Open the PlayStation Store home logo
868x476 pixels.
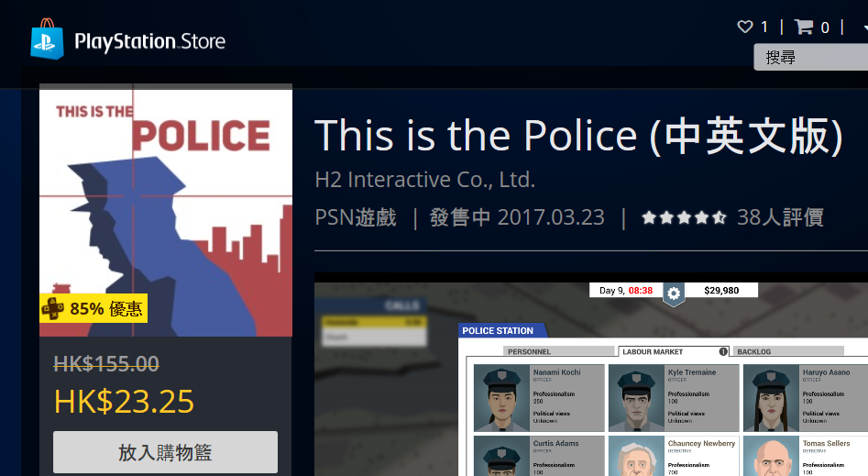128,39
